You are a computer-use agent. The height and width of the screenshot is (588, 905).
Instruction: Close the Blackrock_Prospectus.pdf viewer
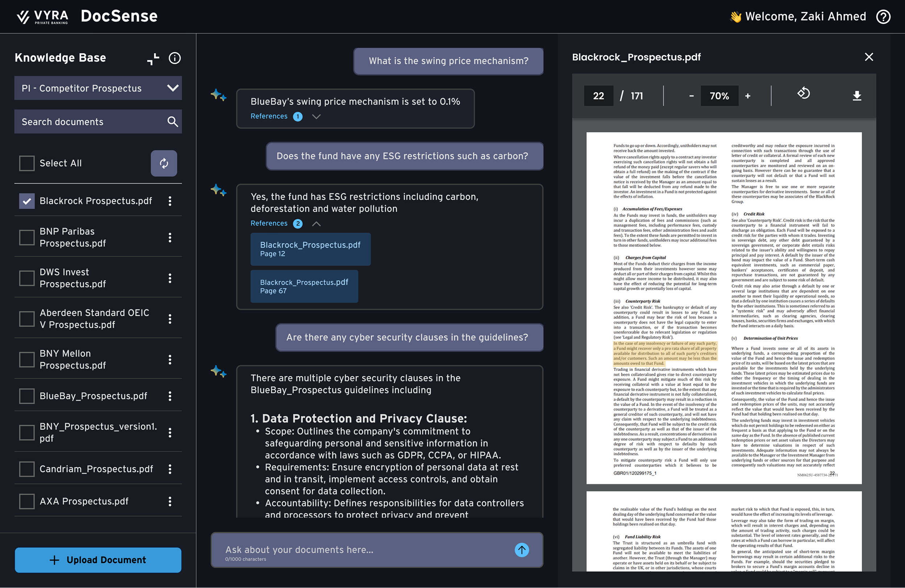(869, 57)
